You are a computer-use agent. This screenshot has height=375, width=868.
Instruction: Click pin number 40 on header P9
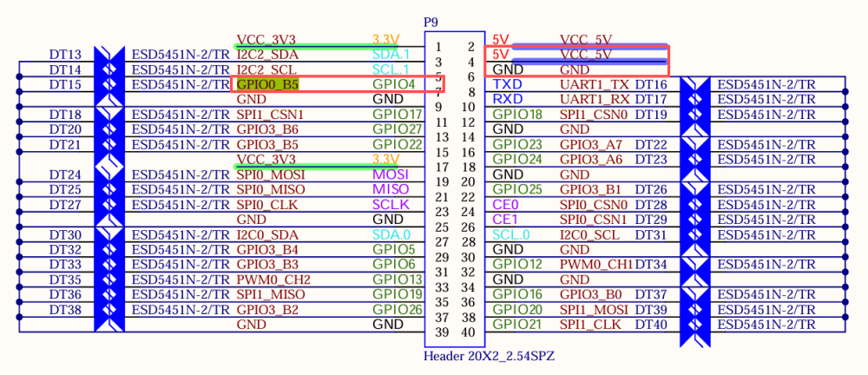coord(469,333)
